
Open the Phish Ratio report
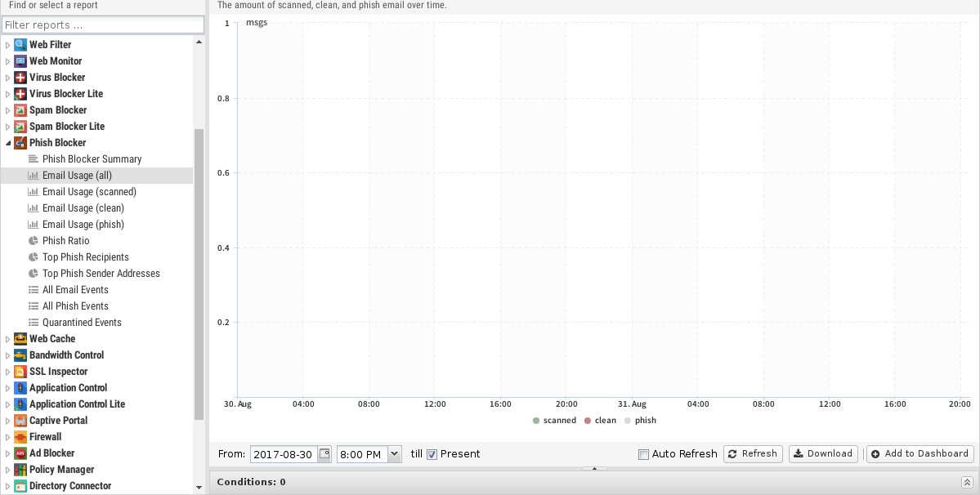click(x=65, y=241)
